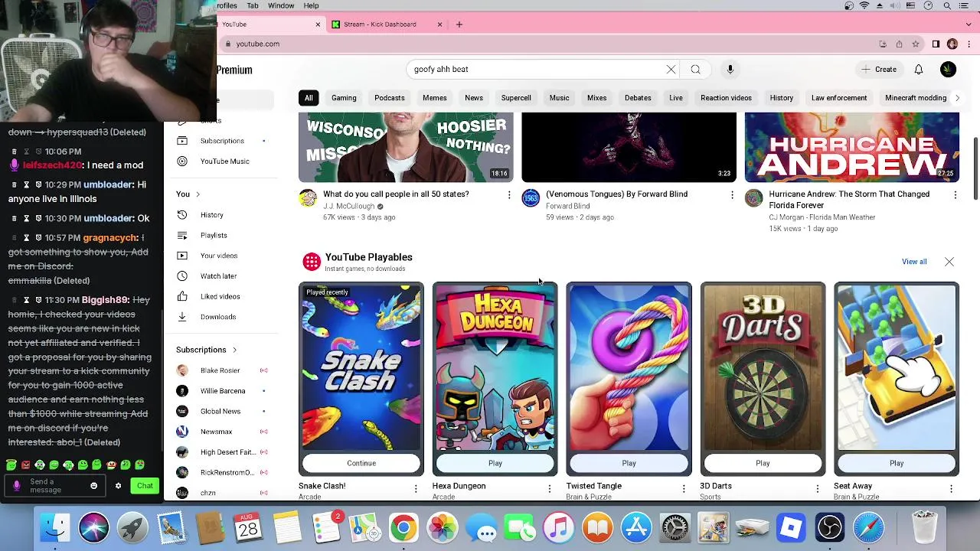Image resolution: width=980 pixels, height=551 pixels.
Task: Click the Hurricane Andrew video thumbnail
Action: (851, 147)
